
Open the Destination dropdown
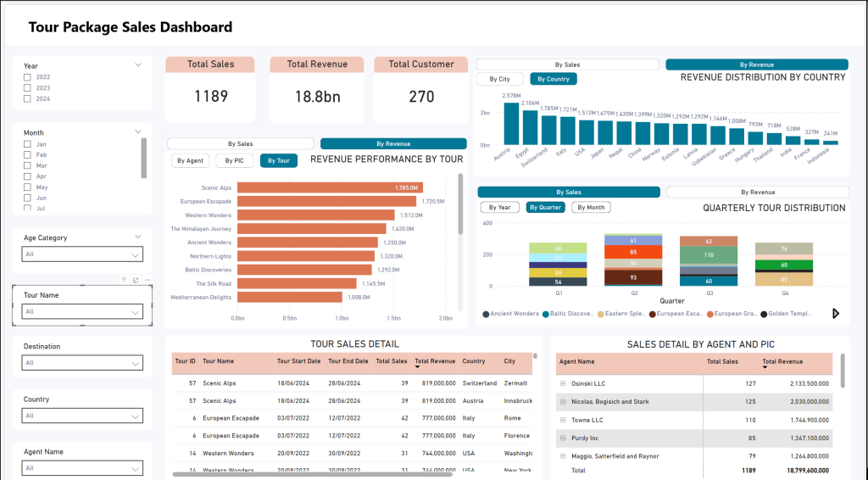(x=82, y=363)
